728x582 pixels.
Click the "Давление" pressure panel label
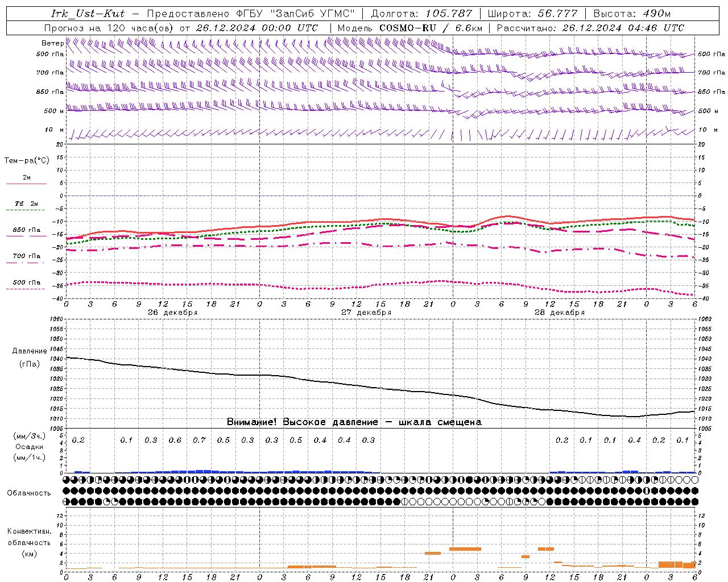pos(30,351)
